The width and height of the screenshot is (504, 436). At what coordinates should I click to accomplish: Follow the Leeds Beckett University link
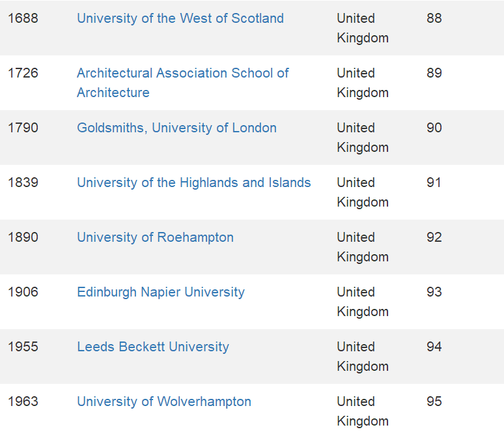[153, 347]
